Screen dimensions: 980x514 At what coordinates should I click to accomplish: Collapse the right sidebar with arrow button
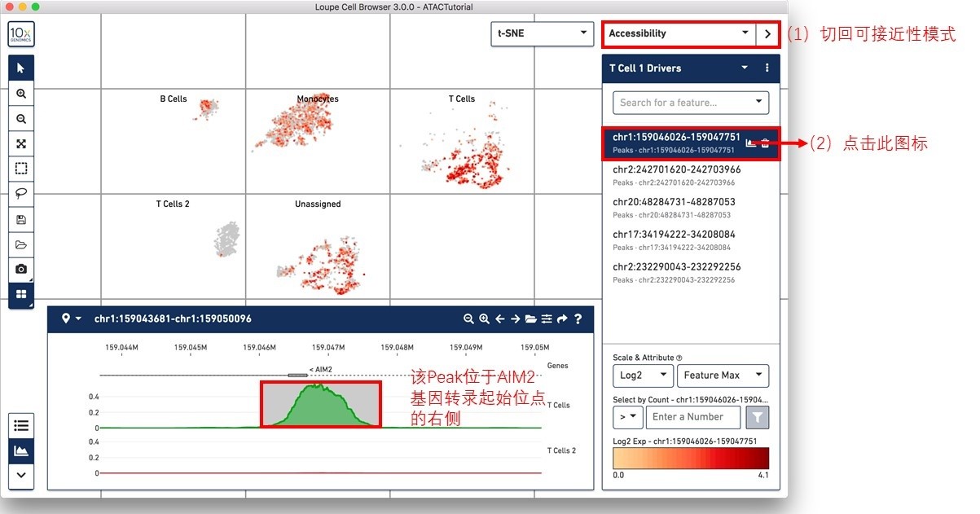[x=767, y=33]
